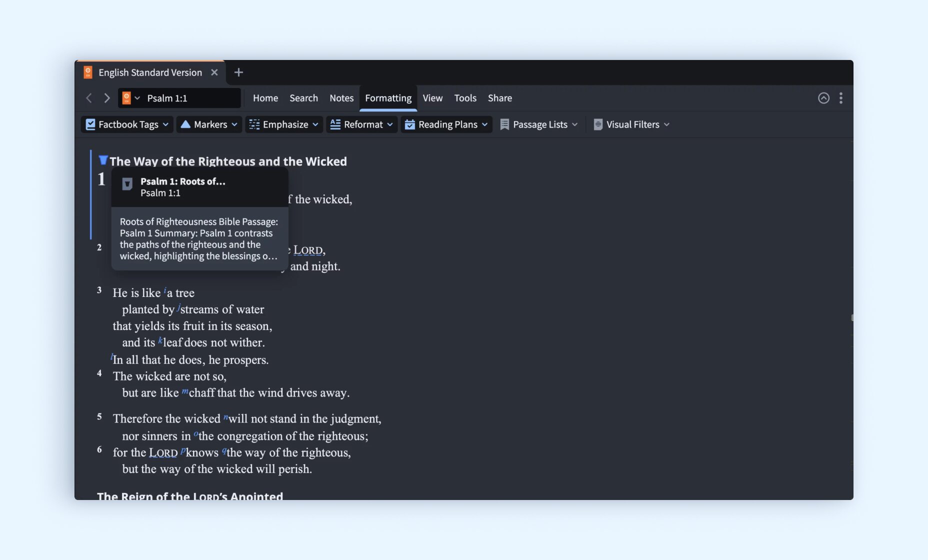Click the blue marker beside the psalm heading
The width and height of the screenshot is (928, 560).
pos(103,160)
